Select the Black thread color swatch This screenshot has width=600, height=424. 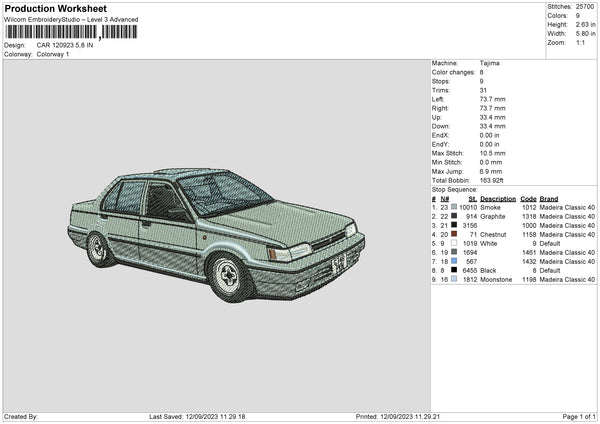pos(455,270)
